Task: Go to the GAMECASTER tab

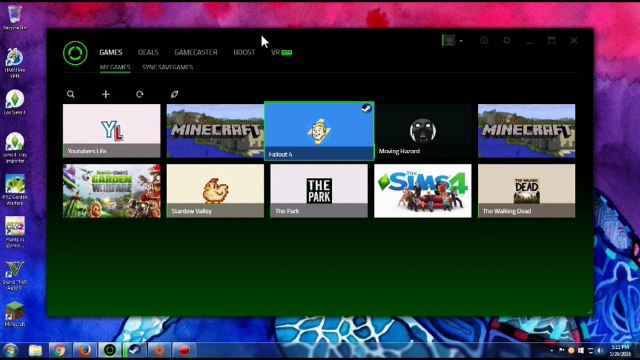Action: [x=196, y=52]
